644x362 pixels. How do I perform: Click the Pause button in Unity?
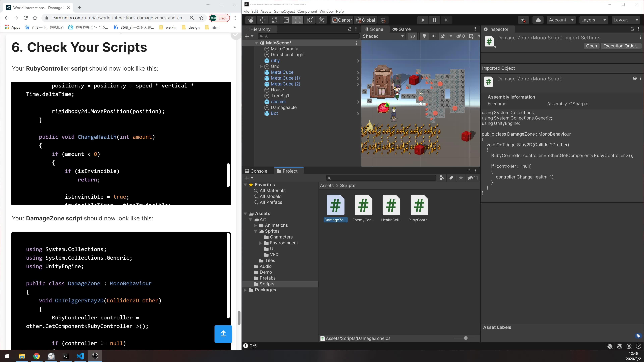[x=435, y=20]
